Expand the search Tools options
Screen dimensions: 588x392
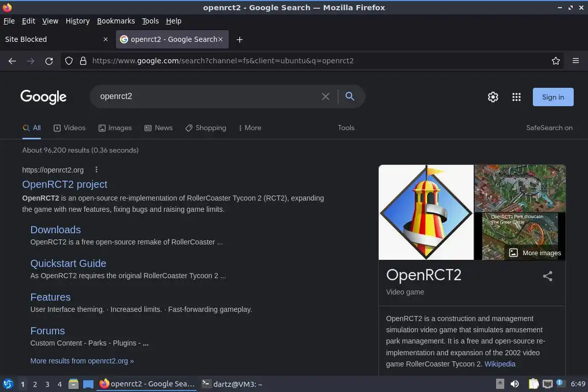point(346,128)
